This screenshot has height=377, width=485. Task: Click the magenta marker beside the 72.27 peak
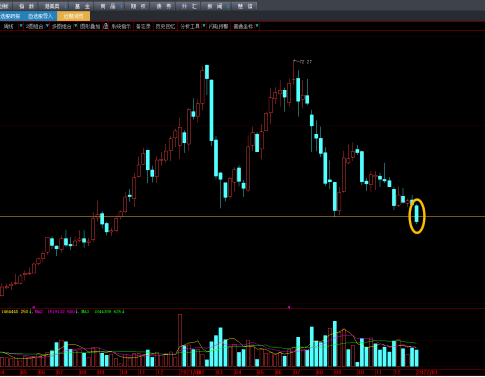tap(289, 307)
